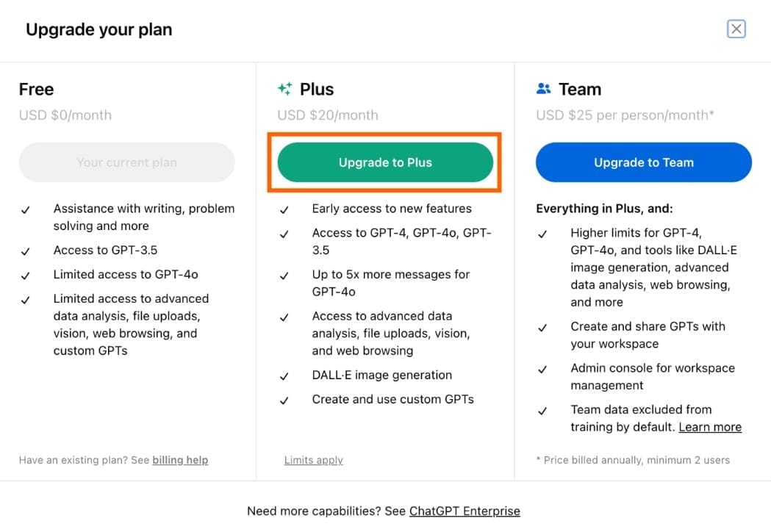Open the Limits apply link
The height and width of the screenshot is (532, 771).
click(313, 460)
